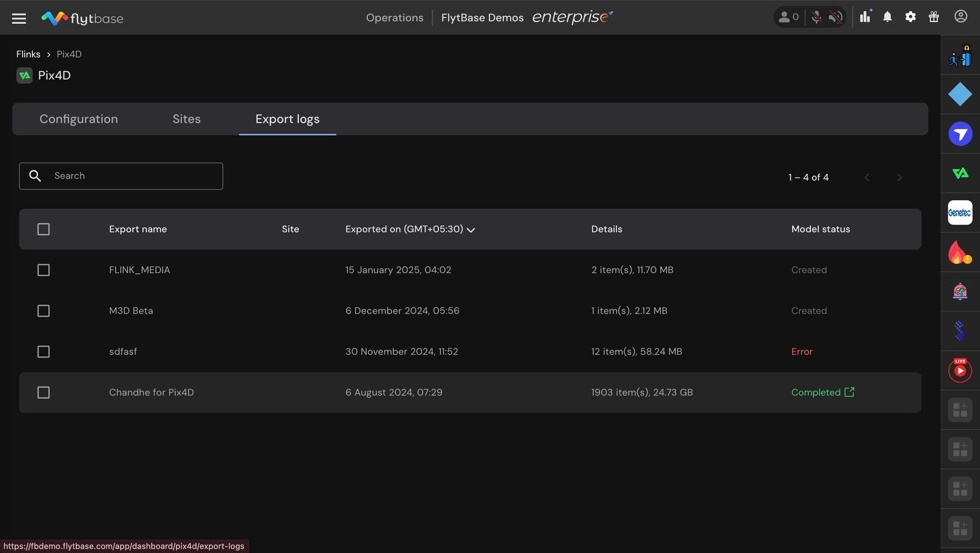980x553 pixels.
Task: Open settings gear in header
Action: click(x=911, y=17)
